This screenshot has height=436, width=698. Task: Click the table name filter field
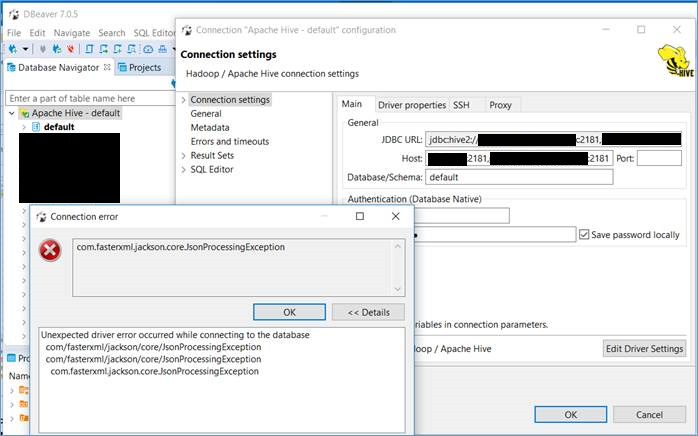90,98
